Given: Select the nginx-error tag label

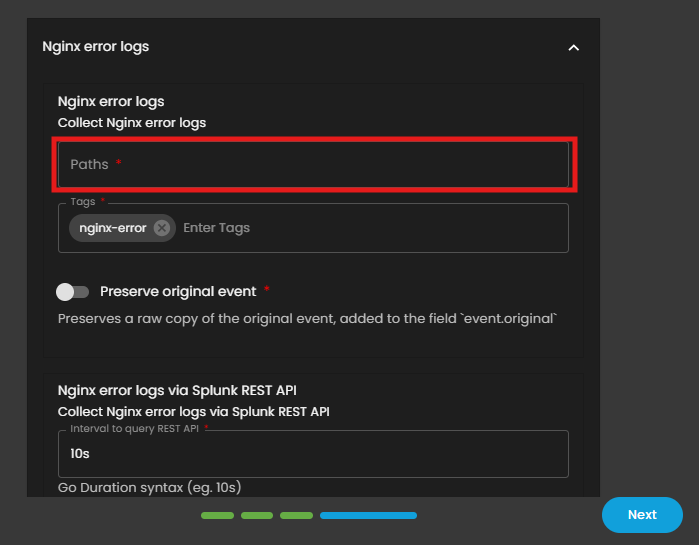Looking at the screenshot, I should click(x=113, y=228).
